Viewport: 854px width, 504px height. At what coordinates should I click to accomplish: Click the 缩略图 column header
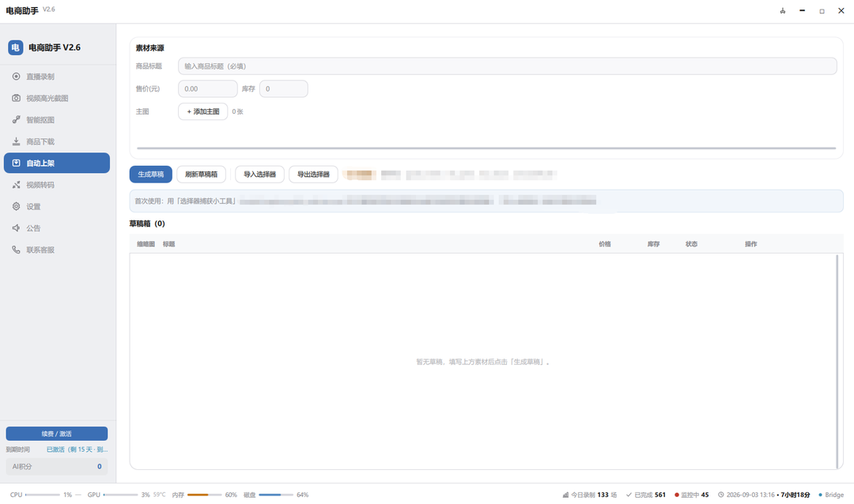point(146,244)
